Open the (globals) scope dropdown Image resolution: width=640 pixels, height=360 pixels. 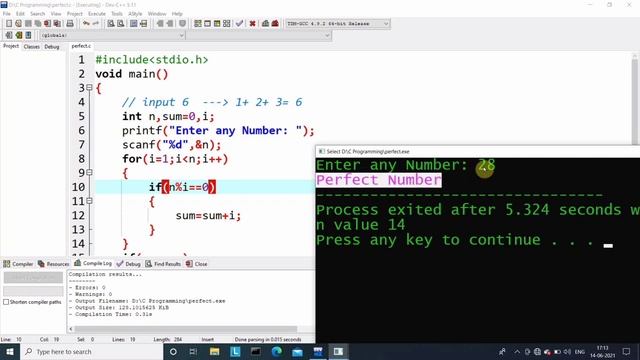pos(112,36)
